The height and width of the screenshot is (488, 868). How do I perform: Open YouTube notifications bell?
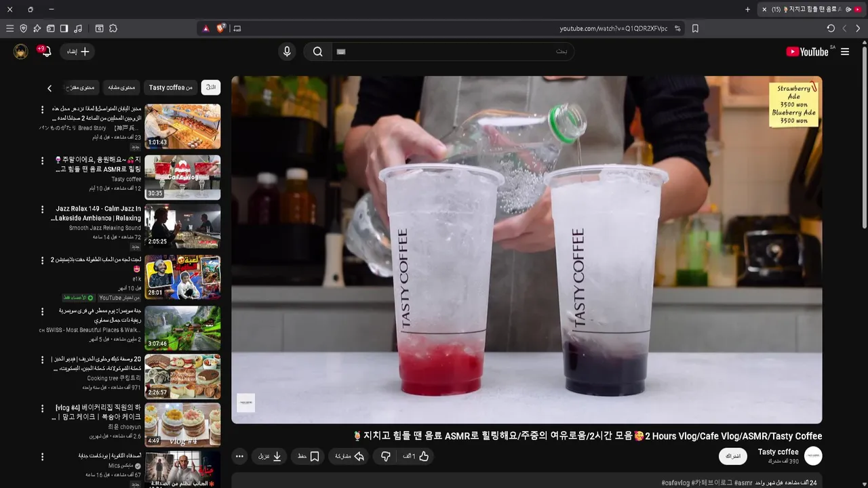pyautogui.click(x=45, y=52)
